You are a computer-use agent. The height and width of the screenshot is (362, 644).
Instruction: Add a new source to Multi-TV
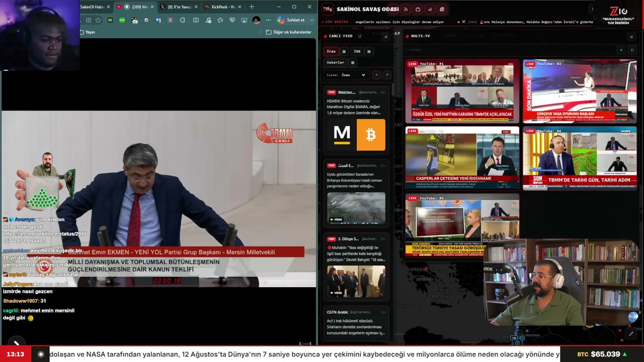[621, 50]
